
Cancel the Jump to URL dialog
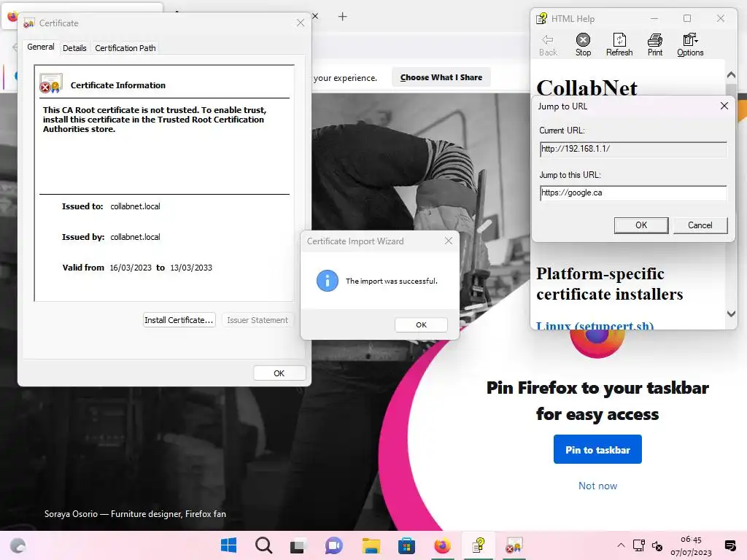[x=700, y=225]
